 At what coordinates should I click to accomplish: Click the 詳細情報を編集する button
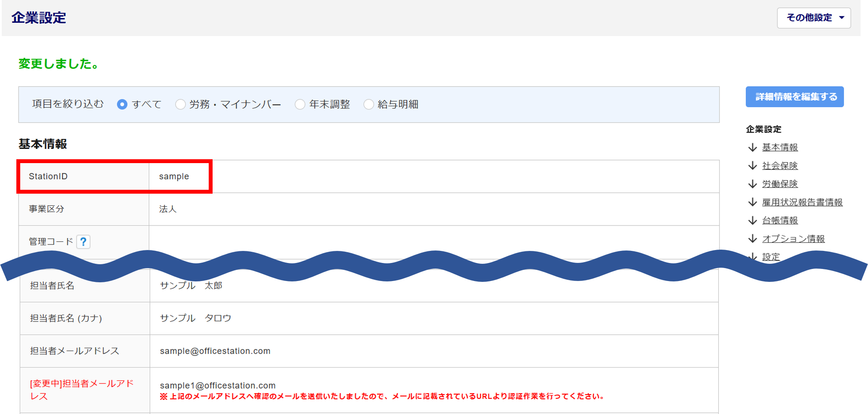tap(794, 97)
